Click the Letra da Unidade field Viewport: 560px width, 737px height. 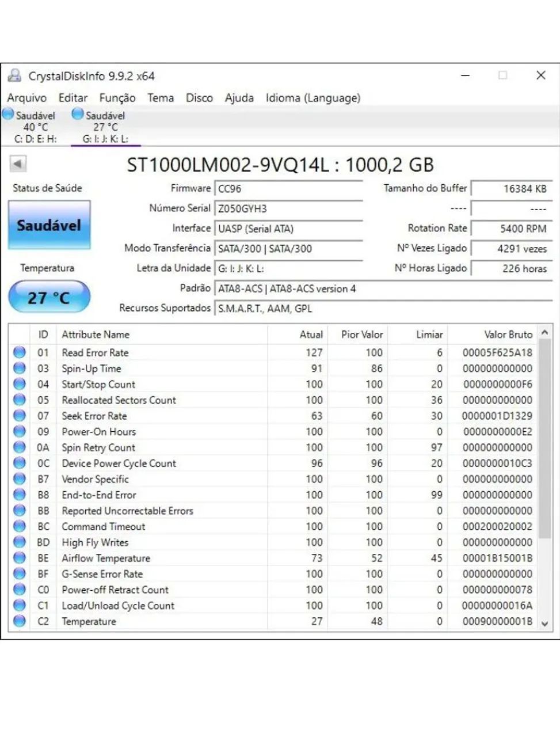(288, 268)
